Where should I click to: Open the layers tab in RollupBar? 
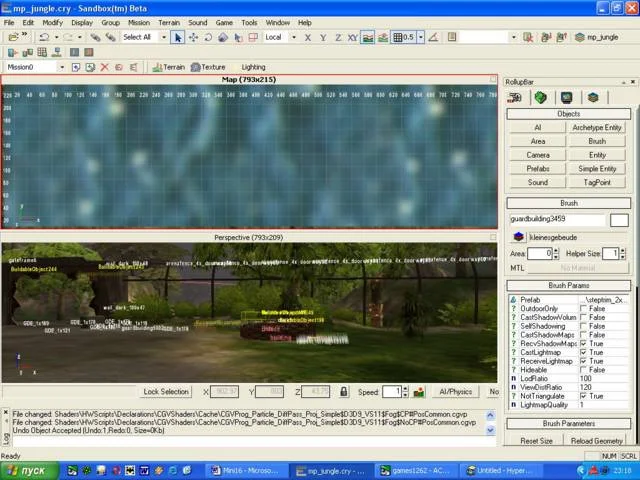(x=593, y=98)
